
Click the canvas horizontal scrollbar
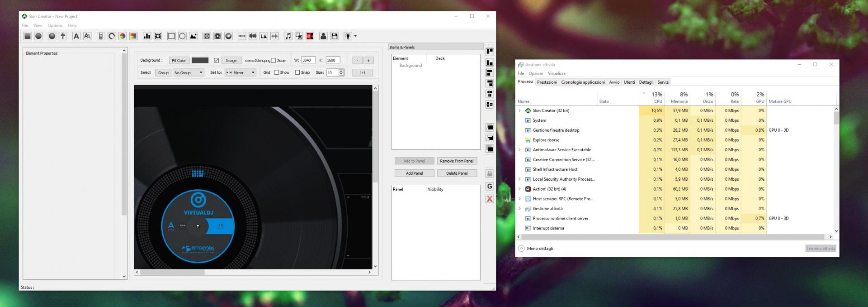coord(253,272)
